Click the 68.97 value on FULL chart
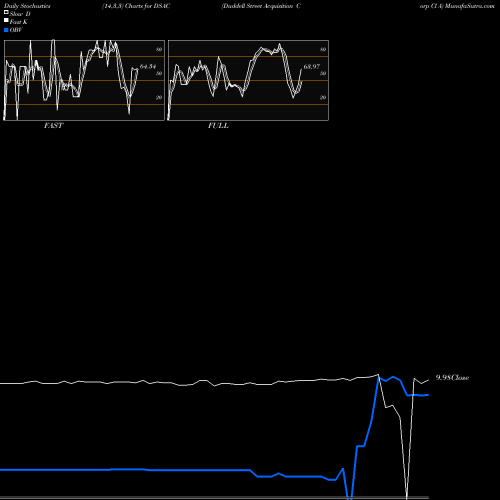The height and width of the screenshot is (500, 500). tap(312, 67)
